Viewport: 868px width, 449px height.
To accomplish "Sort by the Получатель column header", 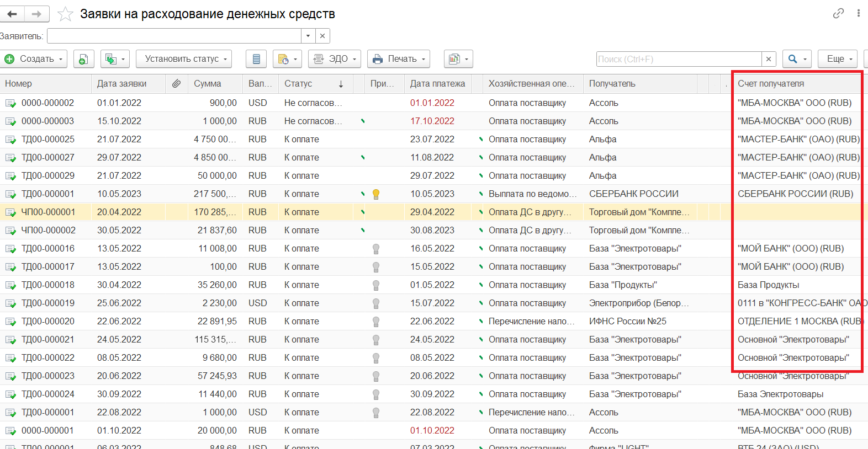I will pos(641,84).
